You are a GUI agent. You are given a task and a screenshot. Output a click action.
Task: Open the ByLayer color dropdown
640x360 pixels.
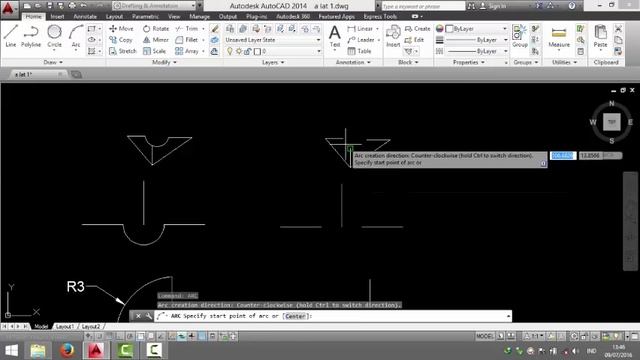tap(477, 29)
